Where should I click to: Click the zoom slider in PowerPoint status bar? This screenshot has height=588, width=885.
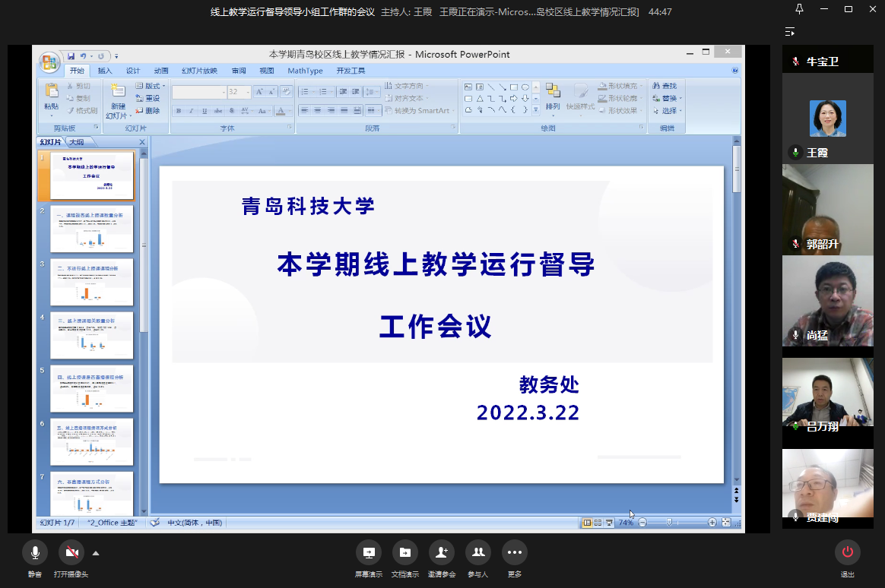[x=669, y=523]
